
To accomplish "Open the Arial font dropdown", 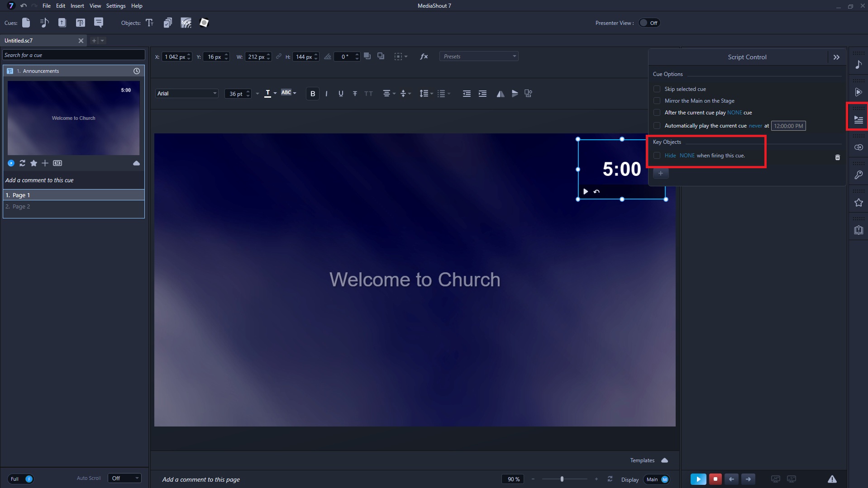I will pos(186,94).
